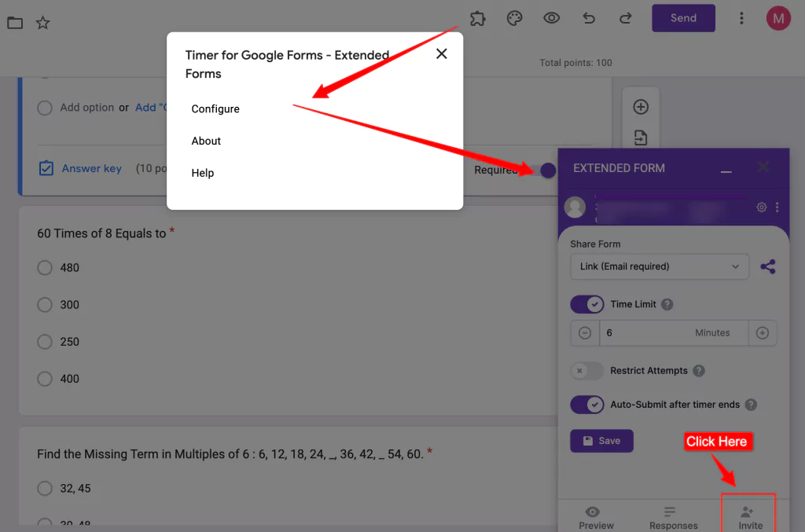Viewport: 805px width, 532px height.
Task: Open the Customize theme palette icon
Action: tap(514, 17)
